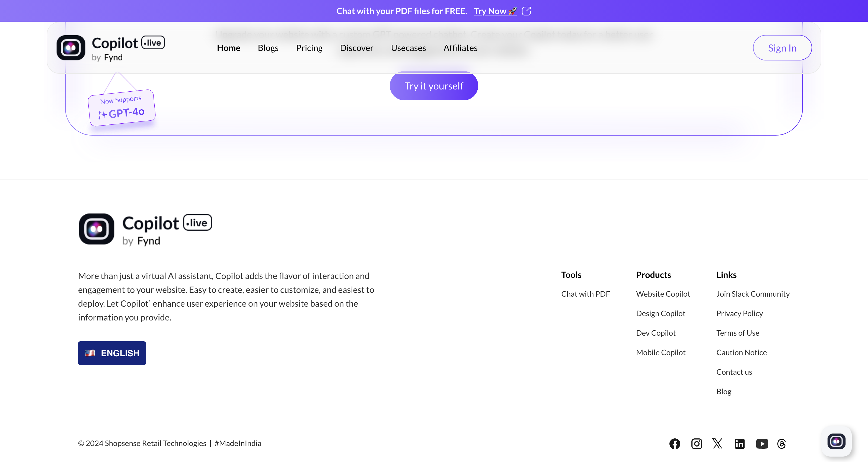Viewport: 868px width, 462px height.
Task: Follow the Try Now banner link
Action: 495,11
